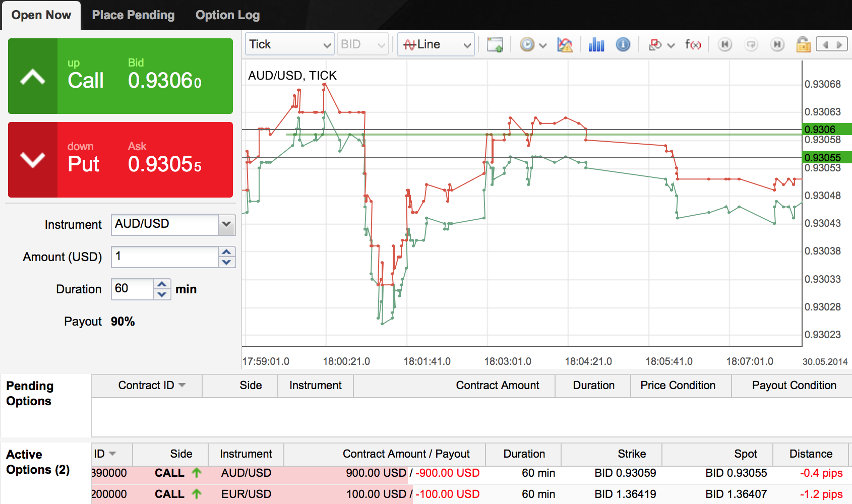Skip to chart end button

777,45
